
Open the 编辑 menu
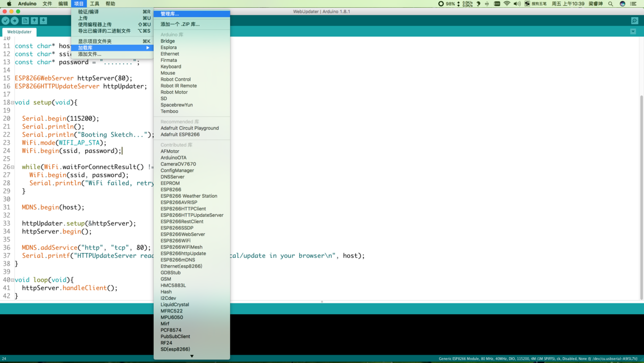63,4
